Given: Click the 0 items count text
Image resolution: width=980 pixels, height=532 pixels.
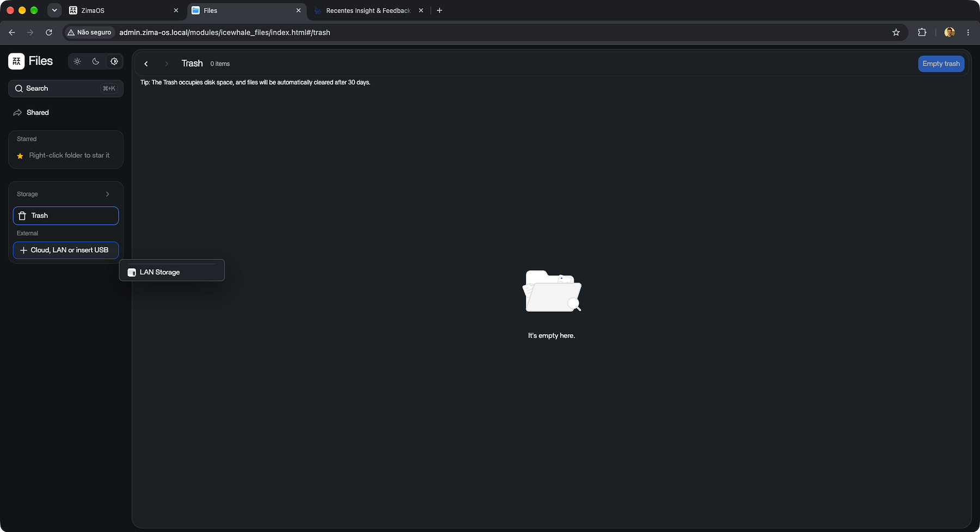Looking at the screenshot, I should click(220, 64).
